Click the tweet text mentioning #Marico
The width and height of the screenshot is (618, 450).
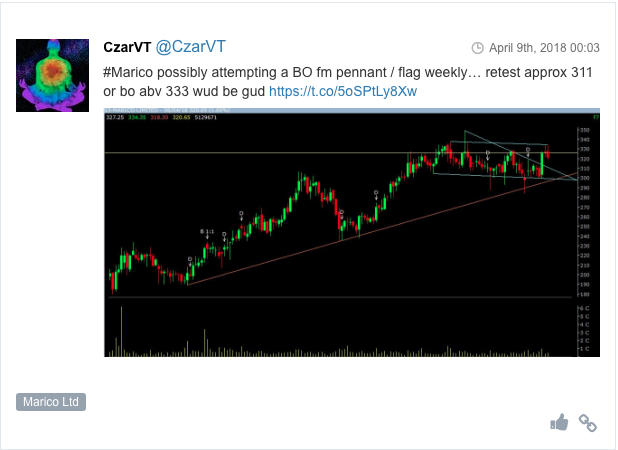tap(348, 82)
